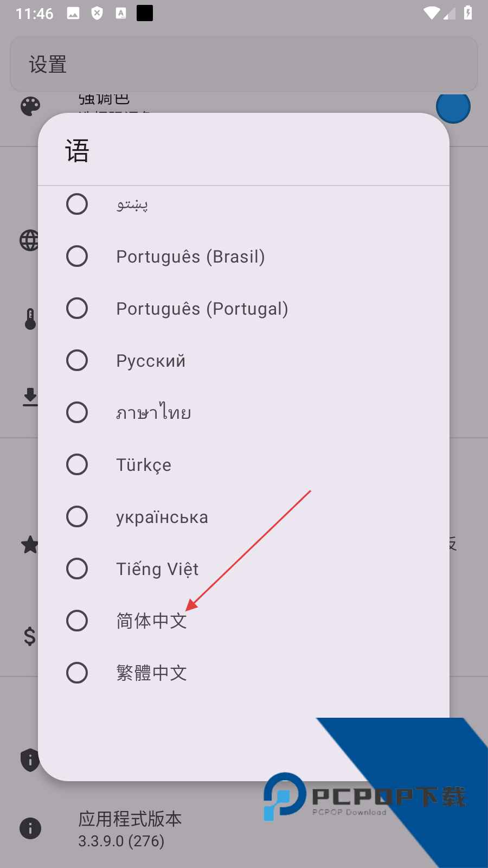Open the privacy shield icon

click(x=30, y=759)
